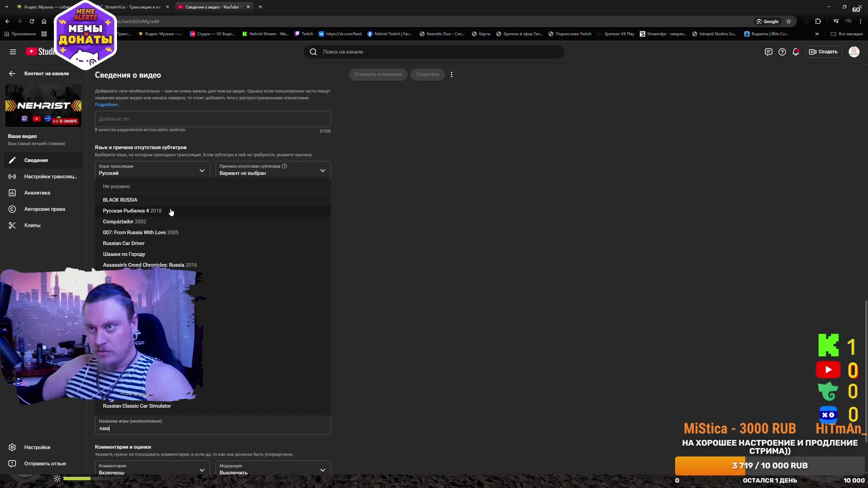Open the Copyright sidebar section
868x488 pixels.
point(44,209)
